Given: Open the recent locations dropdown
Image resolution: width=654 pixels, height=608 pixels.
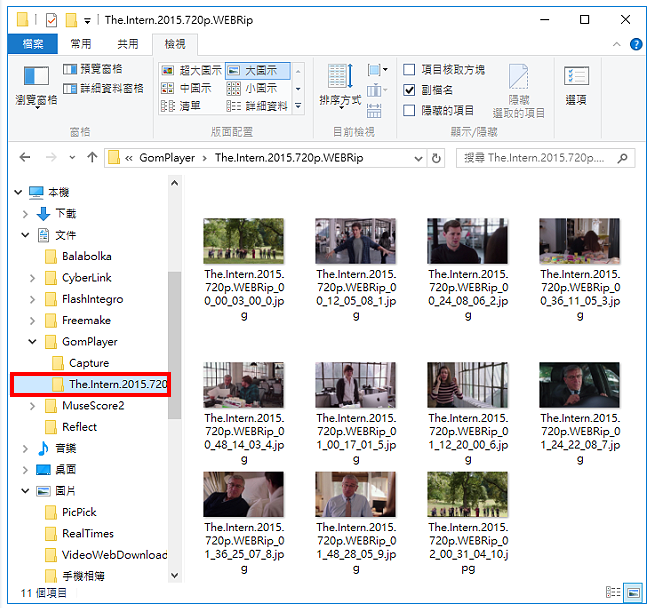Looking at the screenshot, I should (72, 158).
